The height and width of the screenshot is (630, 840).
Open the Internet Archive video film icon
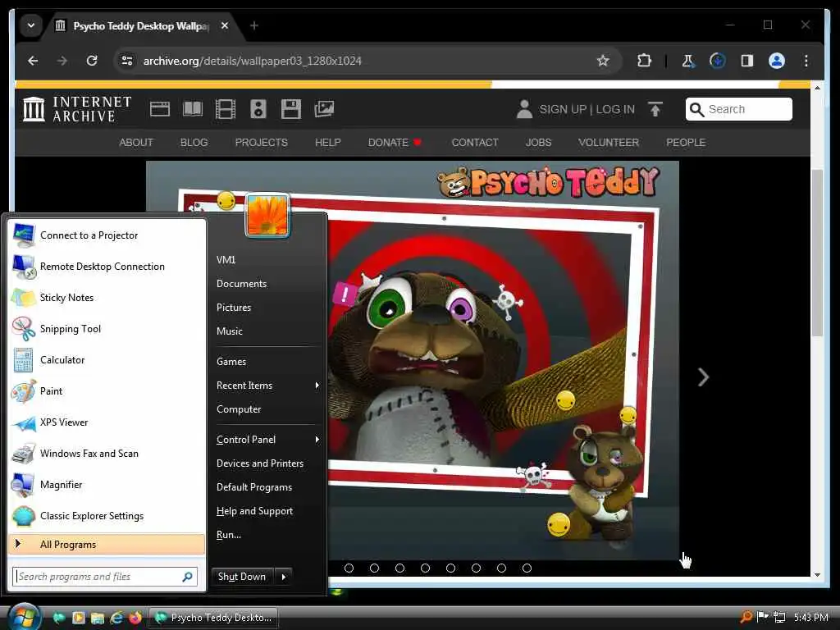(x=226, y=109)
